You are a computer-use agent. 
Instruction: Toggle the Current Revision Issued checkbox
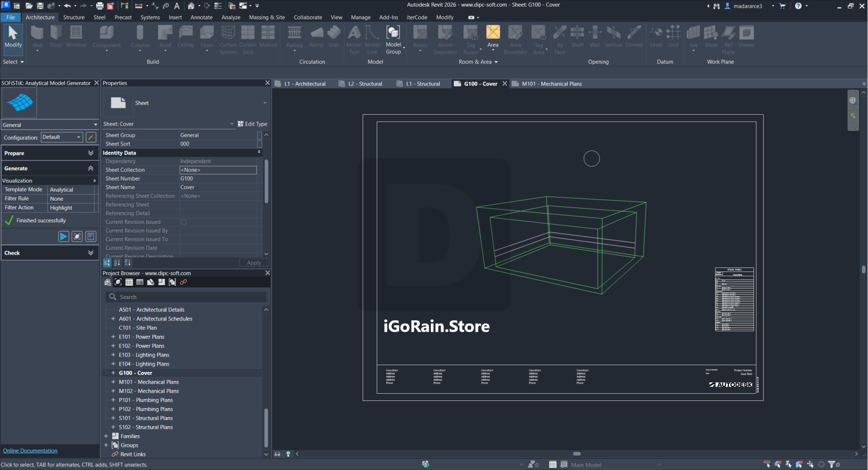point(184,222)
